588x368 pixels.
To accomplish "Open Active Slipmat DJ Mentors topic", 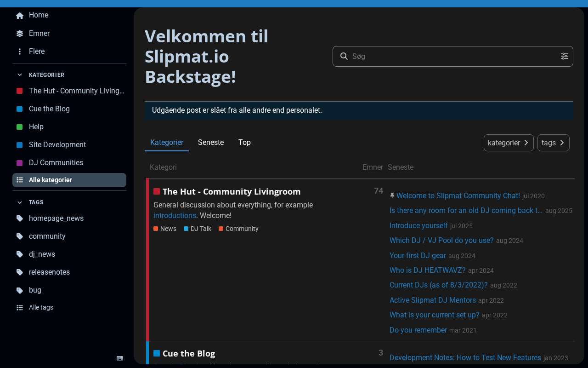I will [x=433, y=300].
